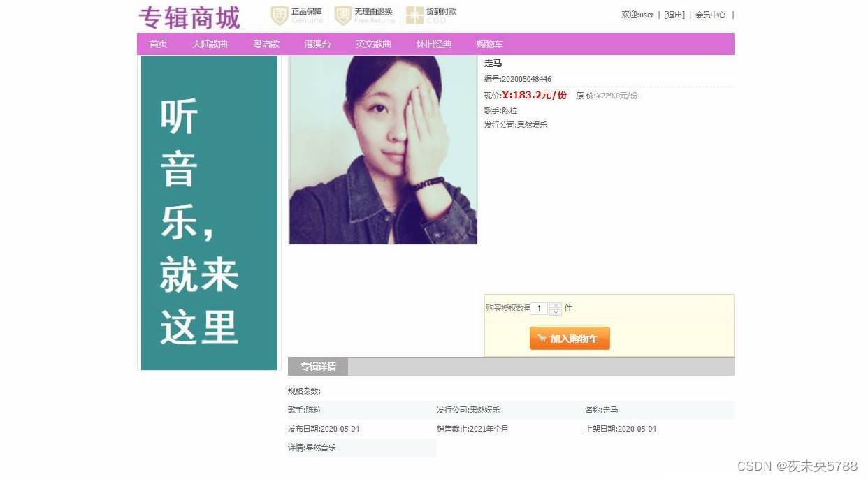
Task: Decrease purchase quantity with down arrow
Action: tap(556, 312)
